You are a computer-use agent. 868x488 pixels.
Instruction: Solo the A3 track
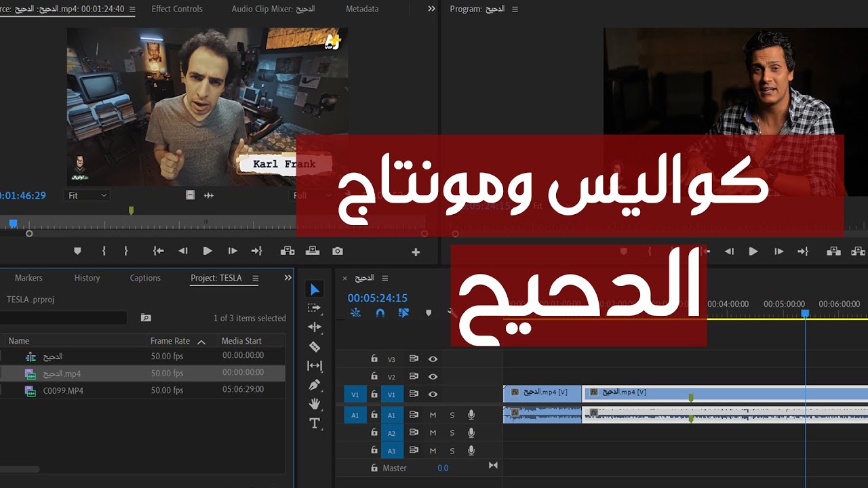click(x=452, y=451)
